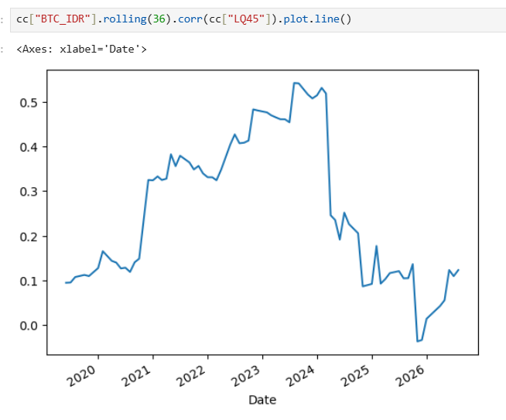Click the code cell containing the rolling correlation
The height and width of the screenshot is (420, 506).
coord(258,20)
